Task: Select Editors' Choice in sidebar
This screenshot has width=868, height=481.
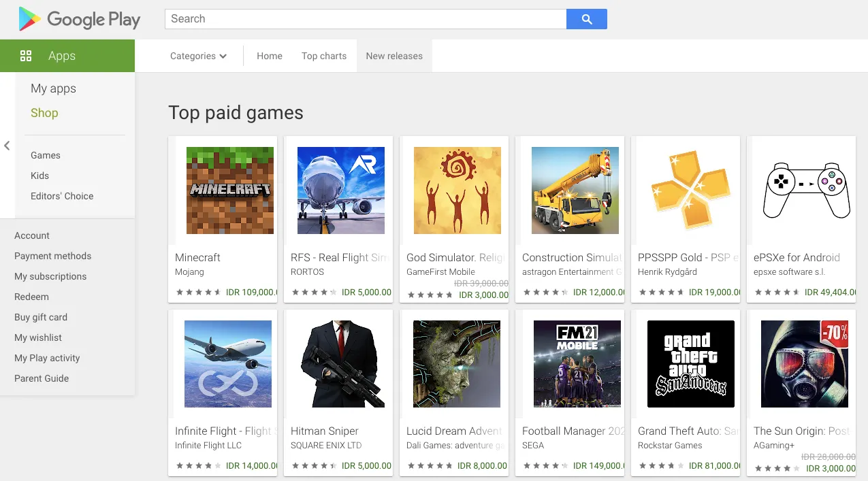Action: pyautogui.click(x=62, y=196)
